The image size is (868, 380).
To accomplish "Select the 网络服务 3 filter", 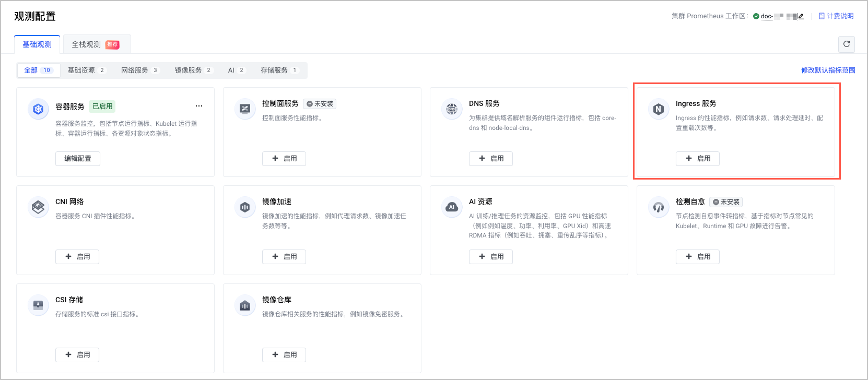I will click(140, 70).
